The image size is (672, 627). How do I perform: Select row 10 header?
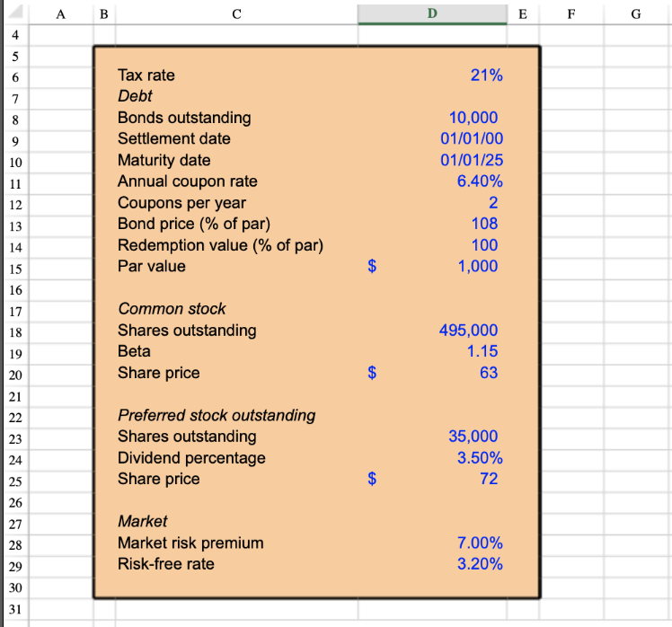pyautogui.click(x=15, y=163)
